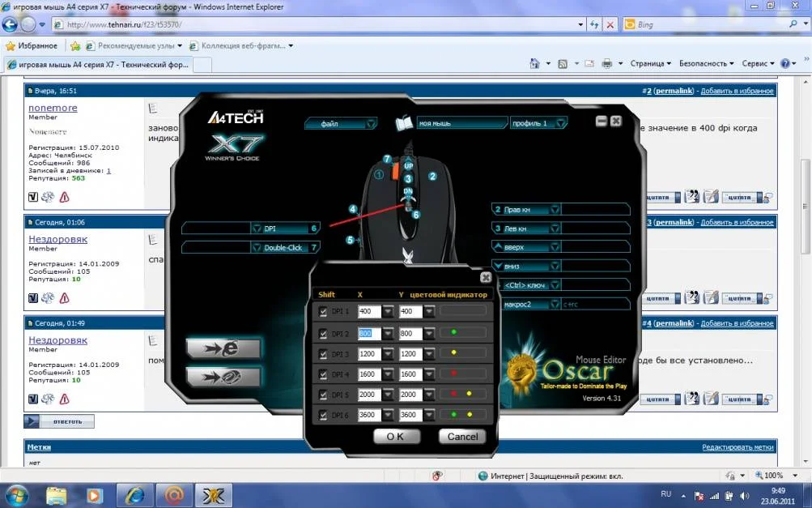Screen dimensions: 812x508
Task: Toggle the DPI 6 checkbox
Action: [x=323, y=415]
